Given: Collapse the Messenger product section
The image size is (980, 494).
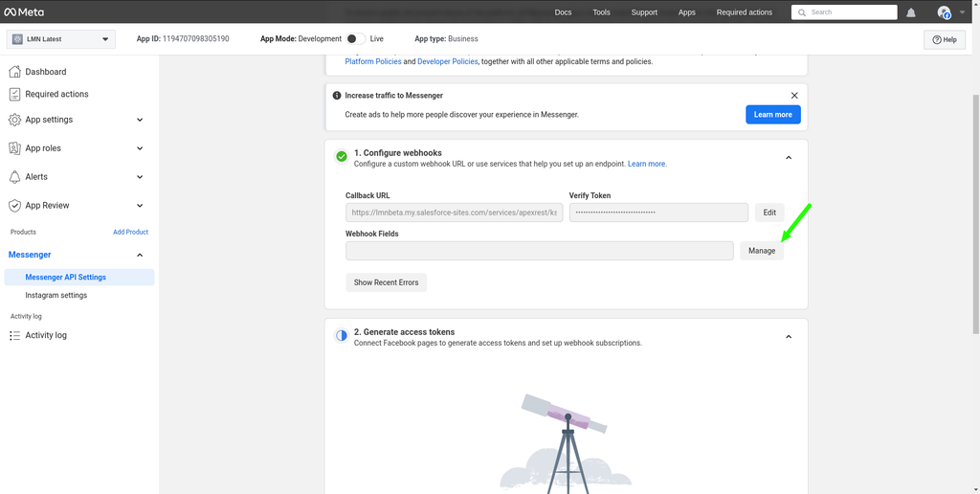Looking at the screenshot, I should [x=140, y=255].
